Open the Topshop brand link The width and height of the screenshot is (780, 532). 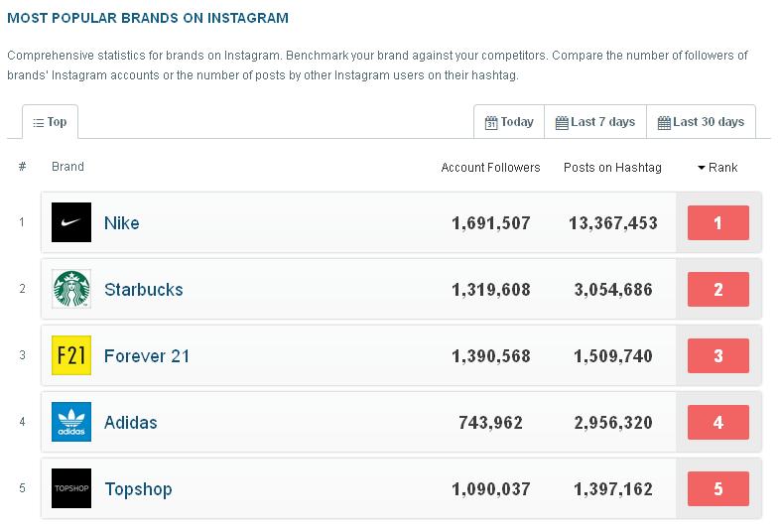138,489
